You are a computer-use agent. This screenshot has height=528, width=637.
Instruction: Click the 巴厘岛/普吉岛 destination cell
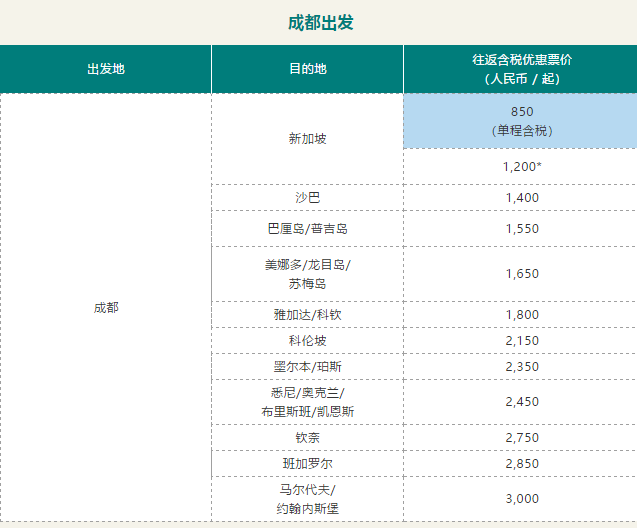pos(307,229)
